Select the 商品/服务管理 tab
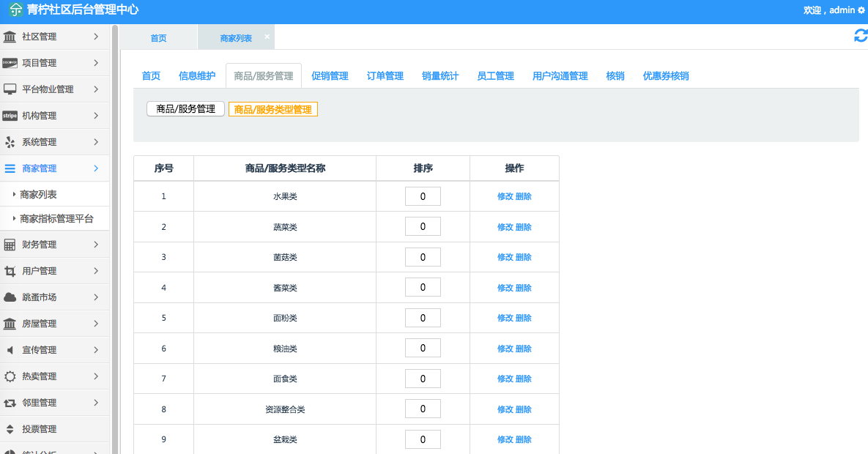This screenshot has height=454, width=868. pyautogui.click(x=264, y=76)
